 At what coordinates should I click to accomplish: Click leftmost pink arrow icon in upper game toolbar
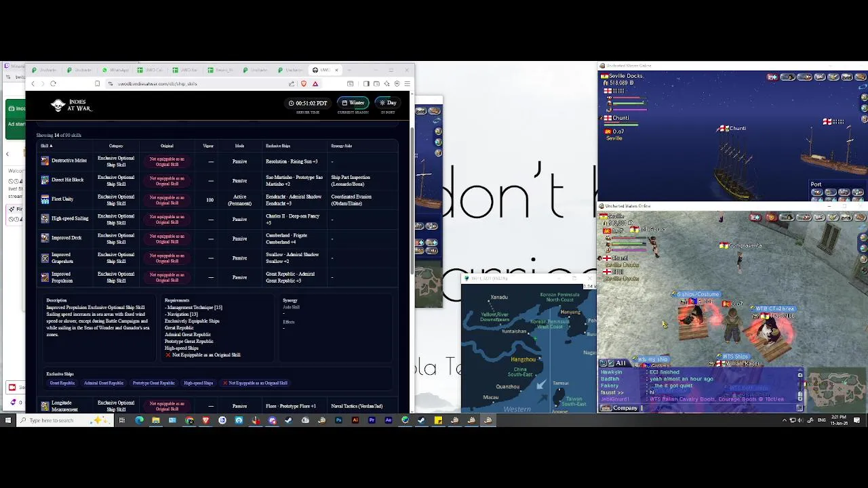pyautogui.click(x=772, y=77)
